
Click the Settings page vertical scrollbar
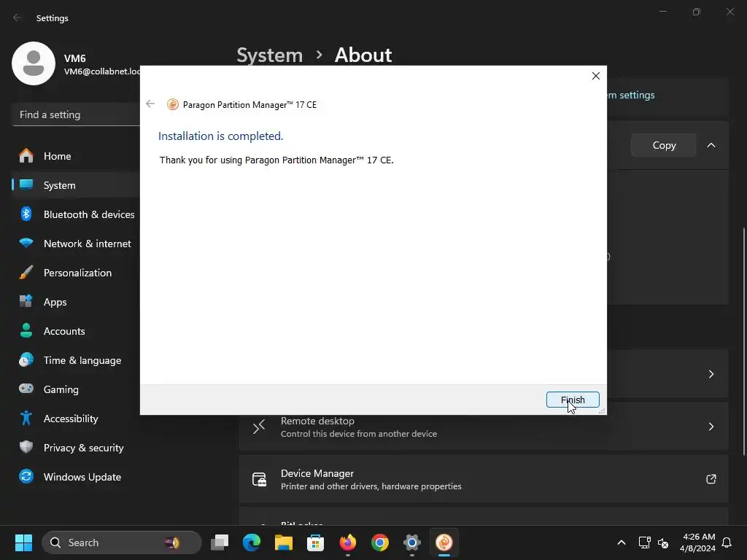[744, 342]
